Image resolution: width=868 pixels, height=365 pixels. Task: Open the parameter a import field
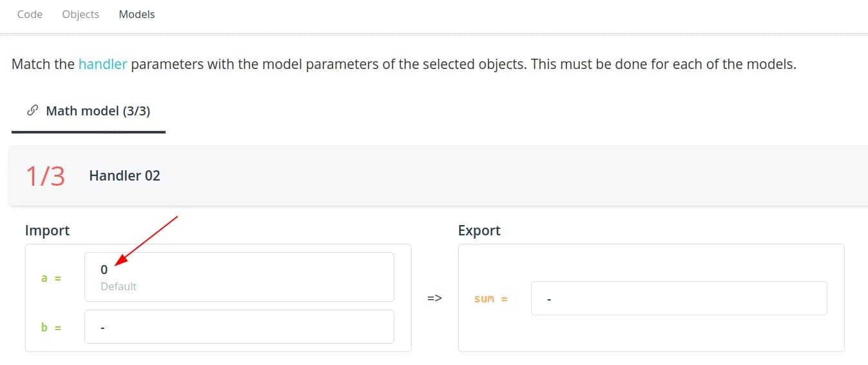tap(239, 277)
